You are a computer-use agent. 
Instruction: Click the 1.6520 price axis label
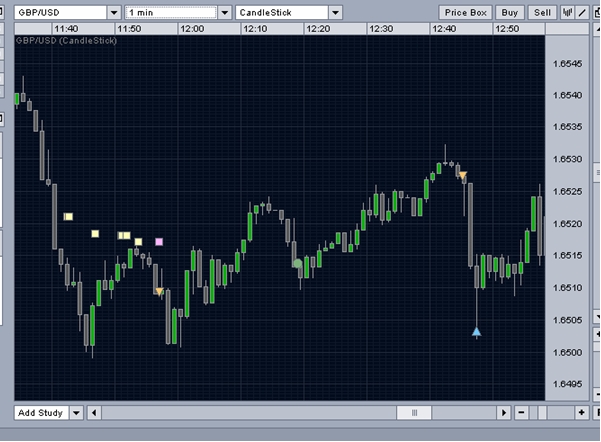567,223
